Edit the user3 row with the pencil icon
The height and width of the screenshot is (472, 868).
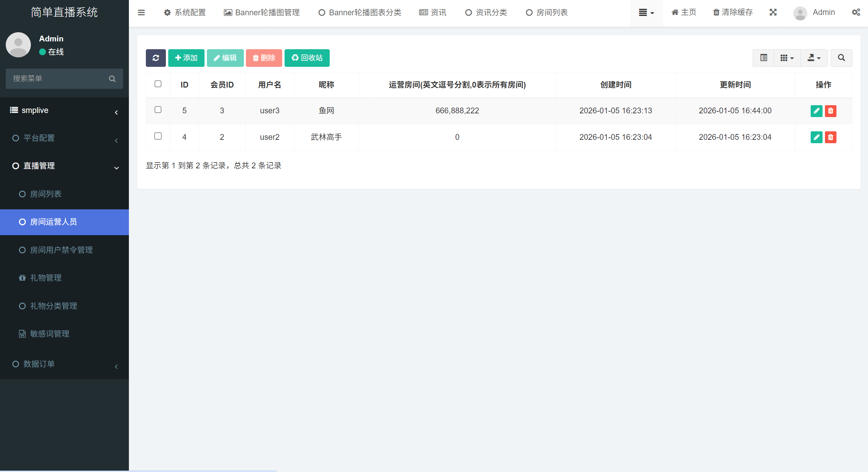pyautogui.click(x=816, y=111)
